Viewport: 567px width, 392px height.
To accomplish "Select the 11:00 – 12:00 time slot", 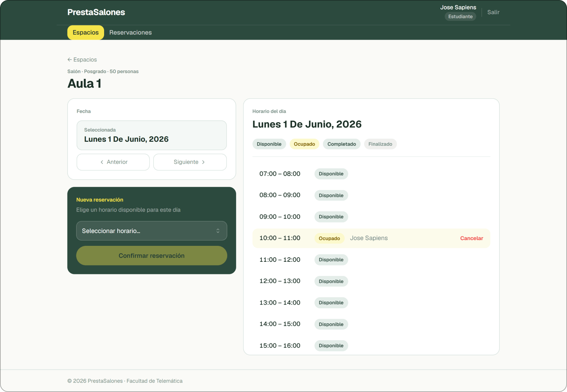I will pos(371,260).
